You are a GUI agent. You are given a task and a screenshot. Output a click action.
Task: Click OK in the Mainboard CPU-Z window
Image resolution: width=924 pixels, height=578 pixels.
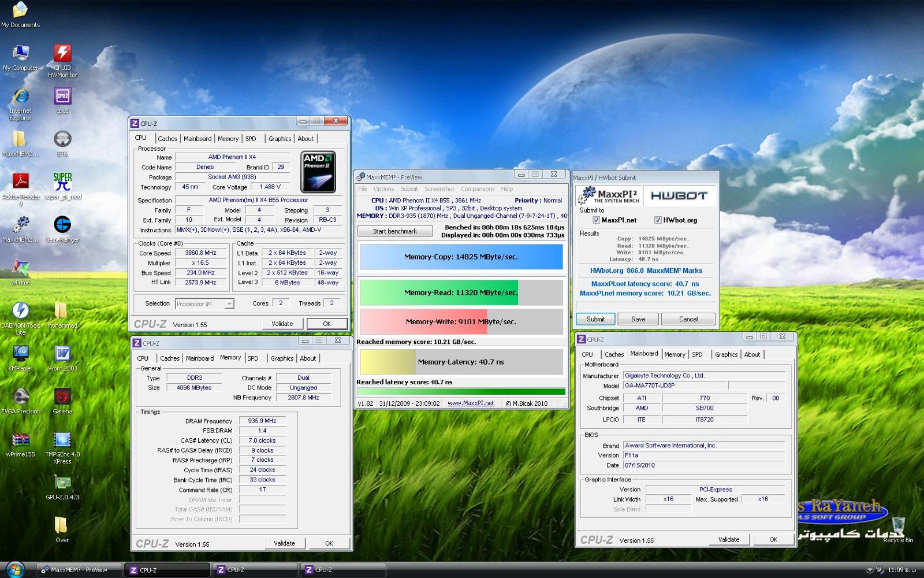click(773, 539)
